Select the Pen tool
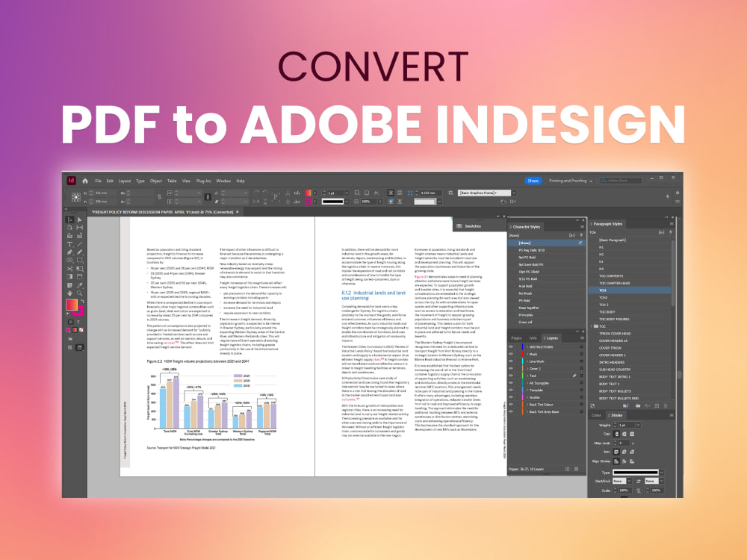The width and height of the screenshot is (747, 560). 69,252
